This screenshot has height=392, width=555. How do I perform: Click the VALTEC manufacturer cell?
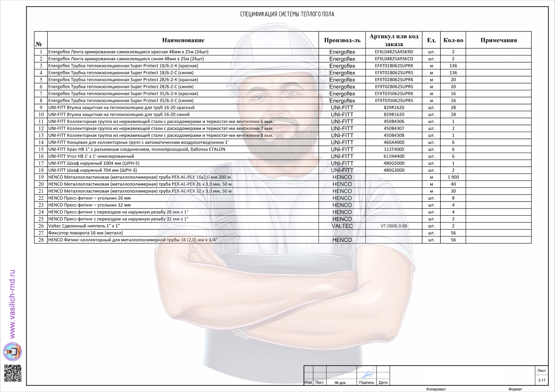[x=342, y=226]
